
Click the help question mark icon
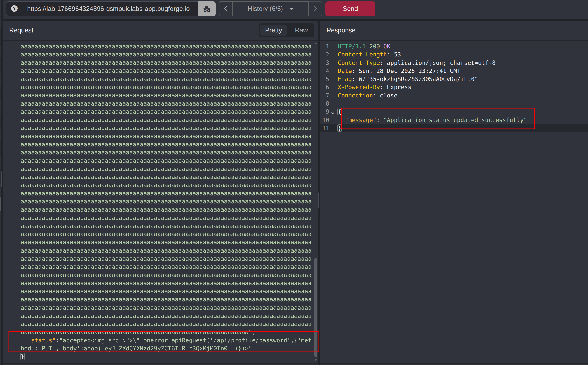[x=14, y=9]
